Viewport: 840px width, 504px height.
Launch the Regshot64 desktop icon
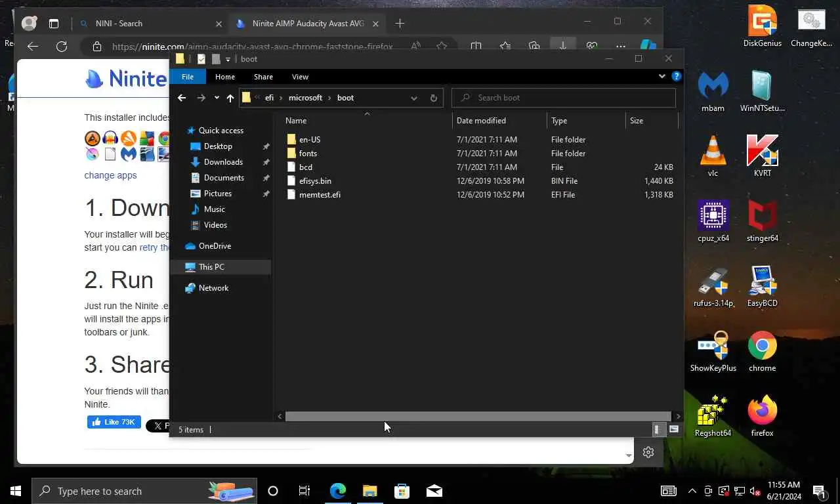[713, 416]
